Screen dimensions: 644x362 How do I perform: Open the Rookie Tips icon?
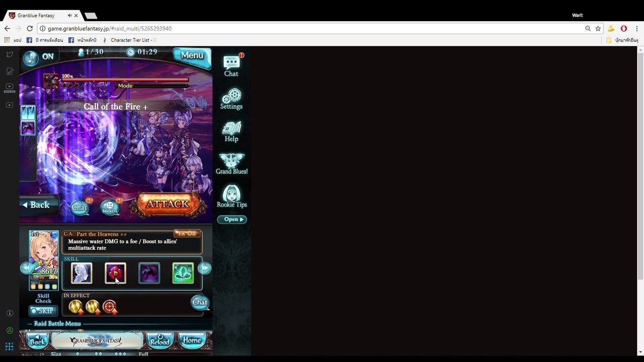point(231,197)
